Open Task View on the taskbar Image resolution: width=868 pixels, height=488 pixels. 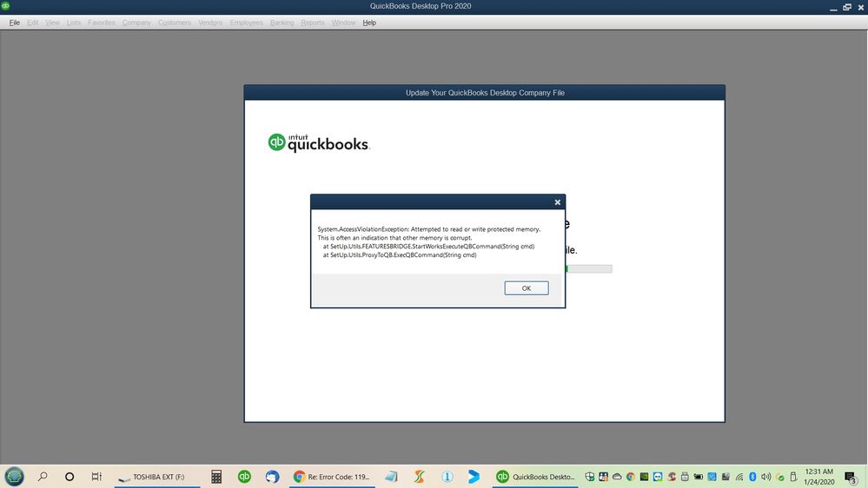[96, 477]
